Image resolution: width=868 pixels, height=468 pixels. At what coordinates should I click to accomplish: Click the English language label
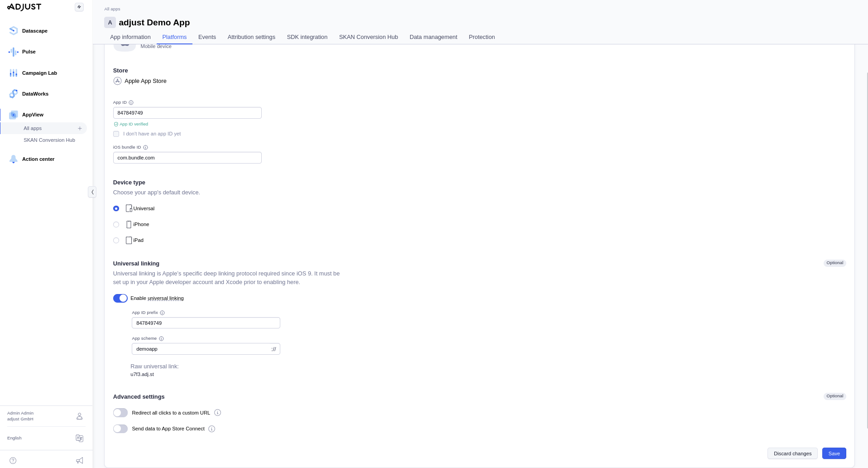14,438
